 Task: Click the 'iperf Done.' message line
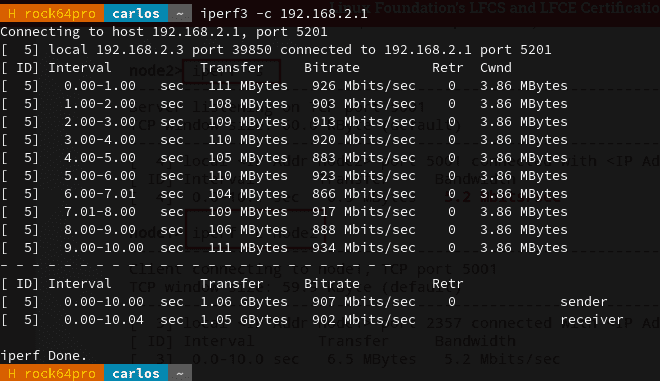[44, 356]
